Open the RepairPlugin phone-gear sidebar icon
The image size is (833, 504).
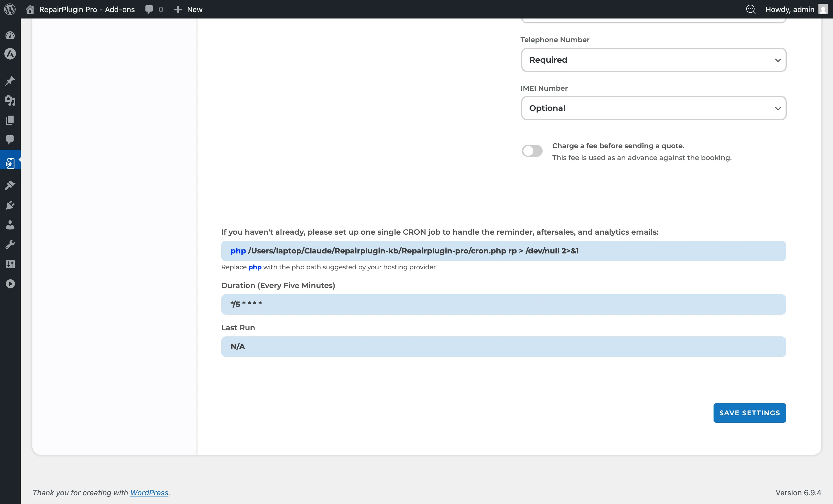10,164
